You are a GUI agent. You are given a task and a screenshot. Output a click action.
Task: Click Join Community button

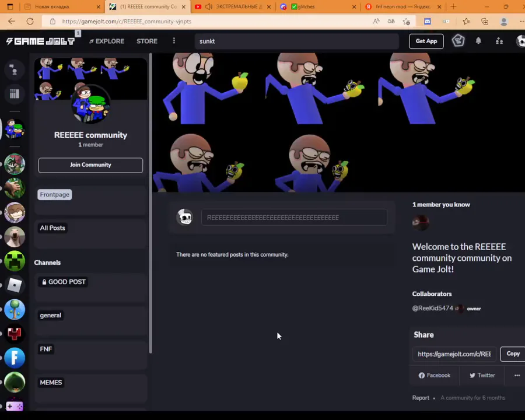pos(90,165)
